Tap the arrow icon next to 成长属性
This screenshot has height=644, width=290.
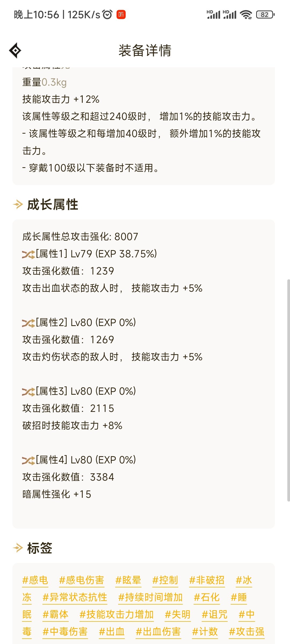coord(18,204)
